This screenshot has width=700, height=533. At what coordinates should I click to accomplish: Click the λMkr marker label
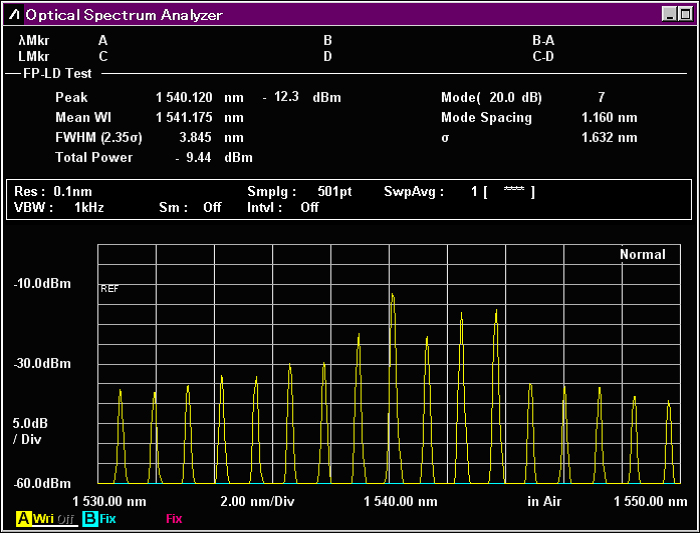click(x=34, y=41)
